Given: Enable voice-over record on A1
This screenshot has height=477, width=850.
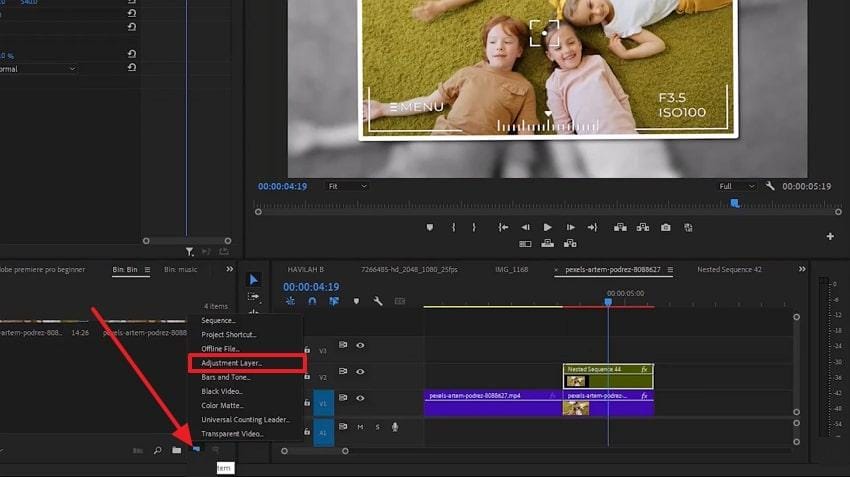Looking at the screenshot, I should click(x=395, y=427).
